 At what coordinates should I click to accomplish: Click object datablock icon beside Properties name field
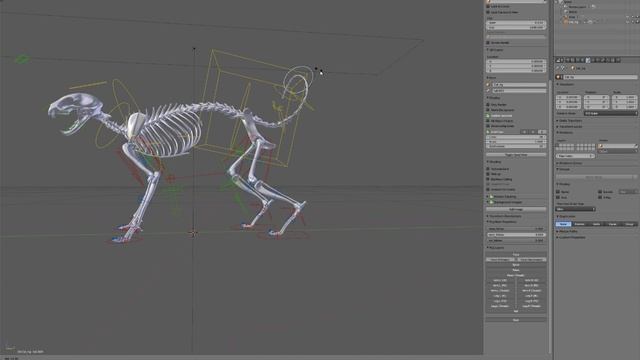coord(559,77)
